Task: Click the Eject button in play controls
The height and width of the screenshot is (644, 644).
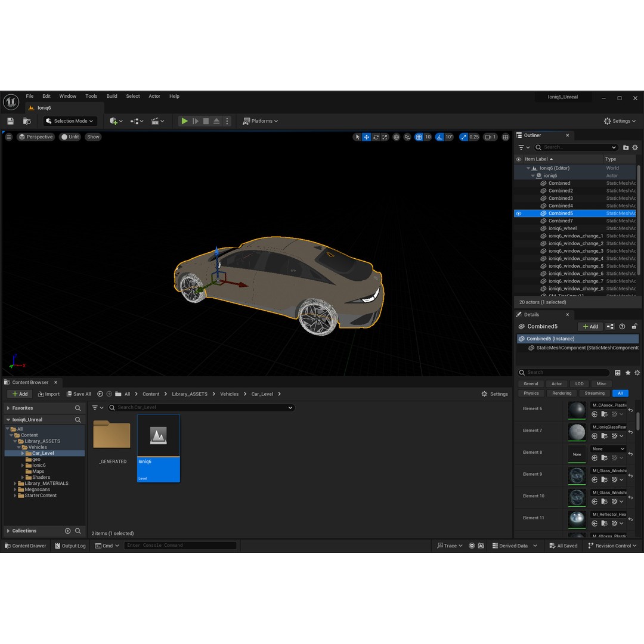Action: pyautogui.click(x=216, y=120)
